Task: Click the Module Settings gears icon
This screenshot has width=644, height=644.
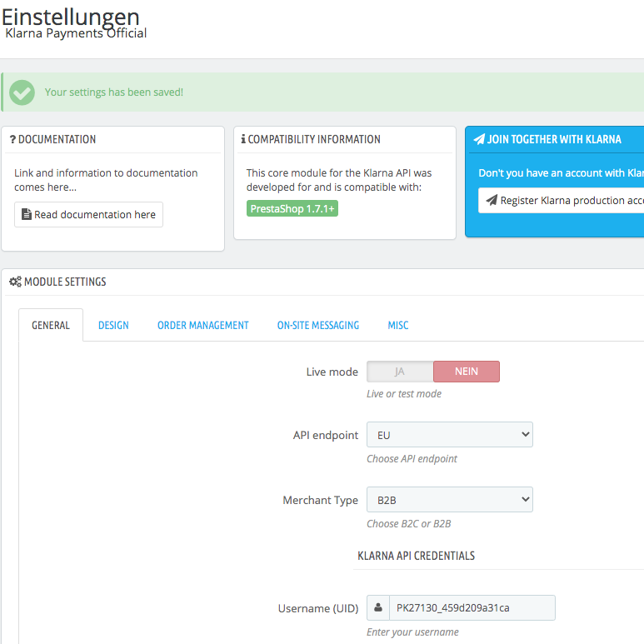Action: click(15, 282)
